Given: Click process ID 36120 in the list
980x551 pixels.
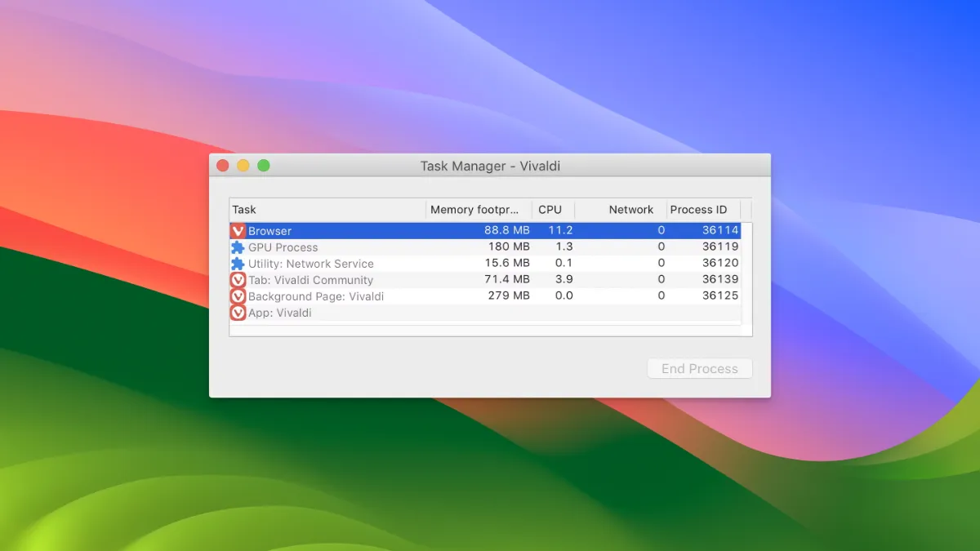Looking at the screenshot, I should pos(719,263).
